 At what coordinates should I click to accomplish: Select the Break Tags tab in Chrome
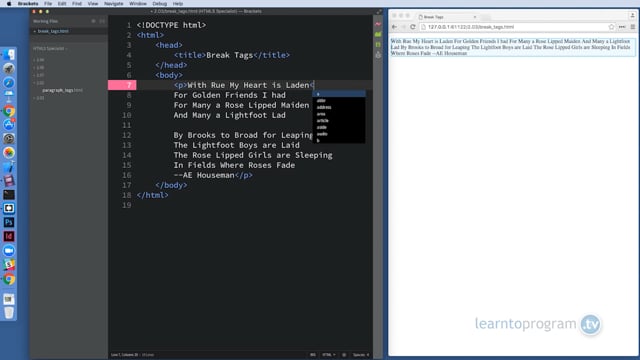point(447,17)
